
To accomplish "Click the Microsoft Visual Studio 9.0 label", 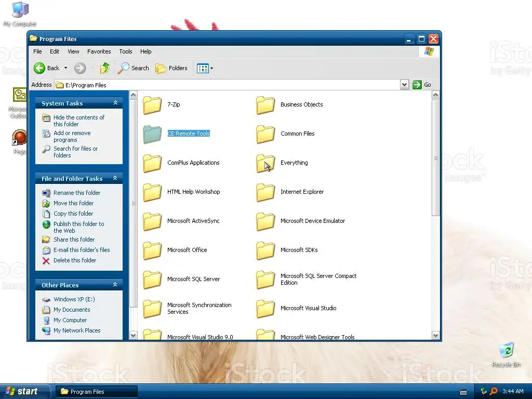I will (200, 337).
